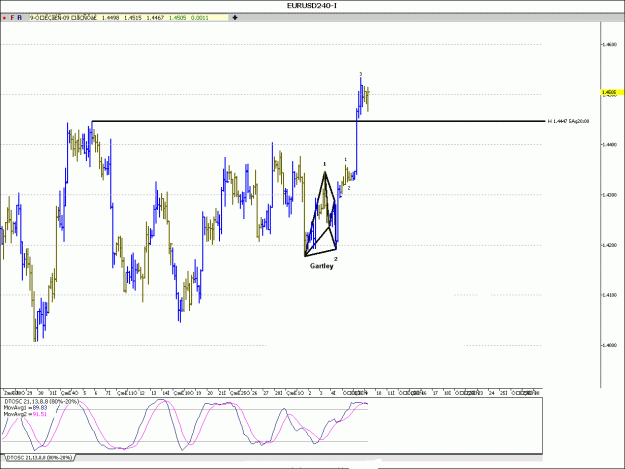
Task: Click the red F toolbar letter
Action: pyautogui.click(x=12, y=18)
